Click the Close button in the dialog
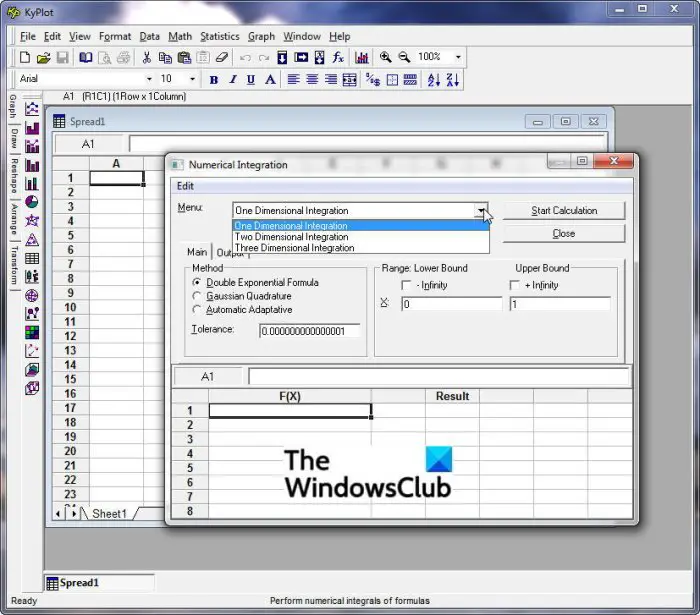This screenshot has height=615, width=700. (x=564, y=233)
